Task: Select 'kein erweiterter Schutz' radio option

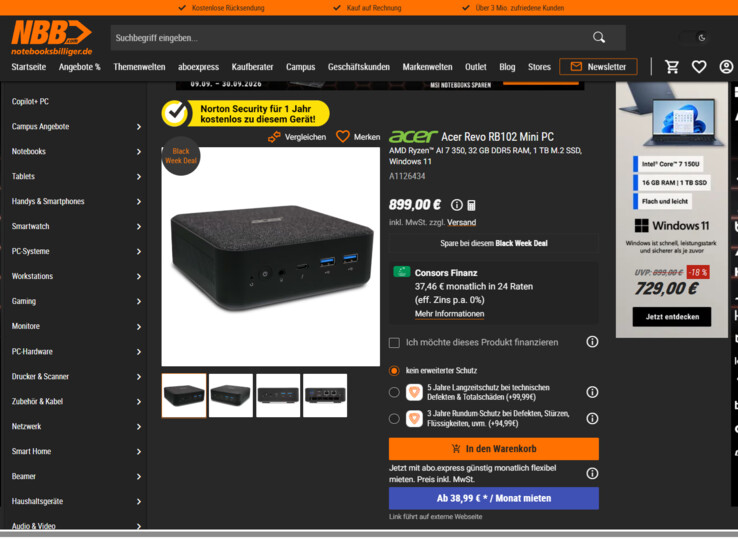Action: click(394, 370)
